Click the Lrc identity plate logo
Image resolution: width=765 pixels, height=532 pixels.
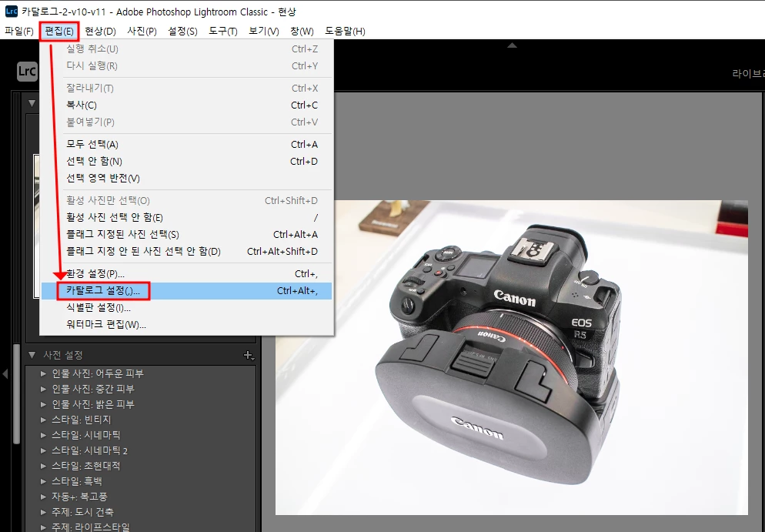coord(27,72)
